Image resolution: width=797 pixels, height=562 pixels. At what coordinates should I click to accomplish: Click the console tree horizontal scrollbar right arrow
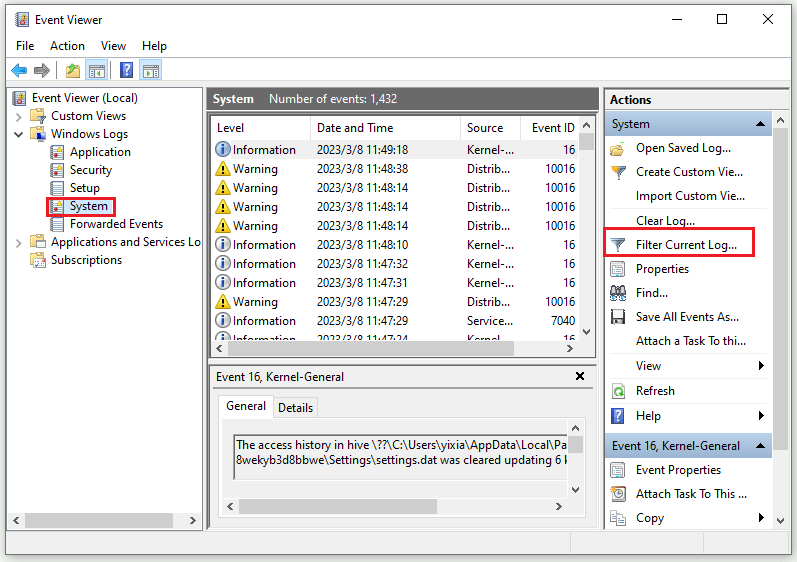[x=193, y=521]
